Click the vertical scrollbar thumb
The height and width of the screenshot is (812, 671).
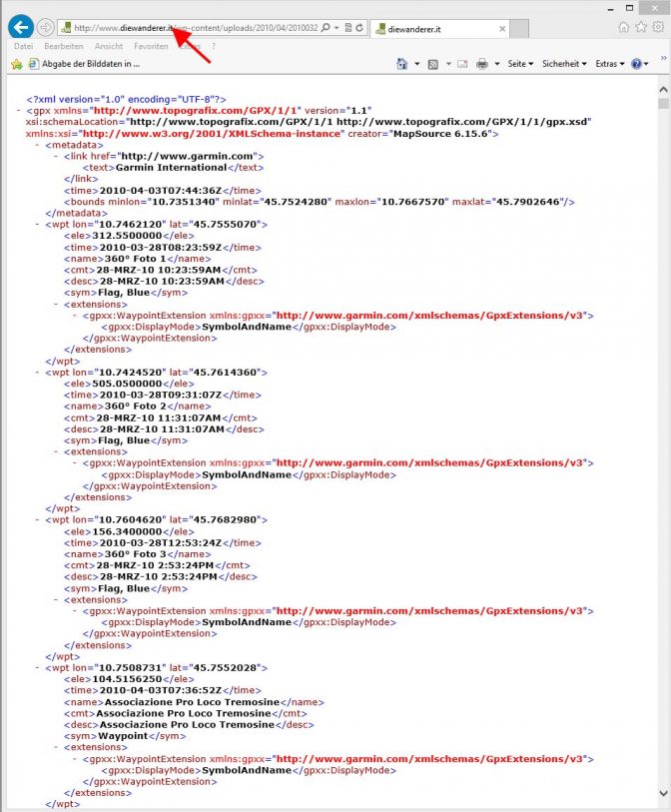pos(663,103)
